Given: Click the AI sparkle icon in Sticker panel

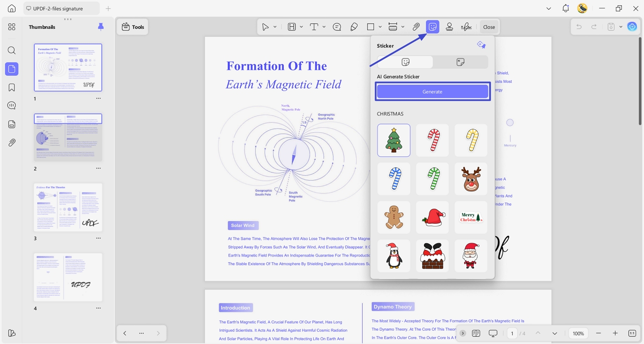Looking at the screenshot, I should 481,45.
